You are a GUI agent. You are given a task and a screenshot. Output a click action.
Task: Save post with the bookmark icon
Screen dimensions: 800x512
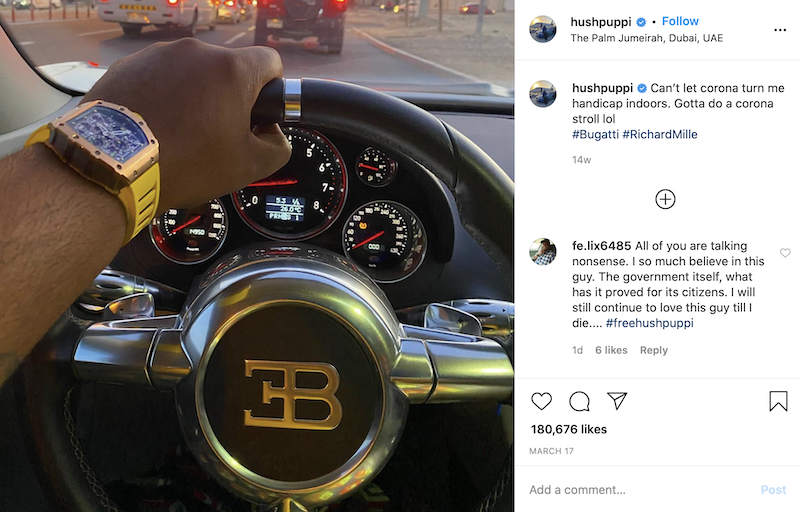point(779,401)
